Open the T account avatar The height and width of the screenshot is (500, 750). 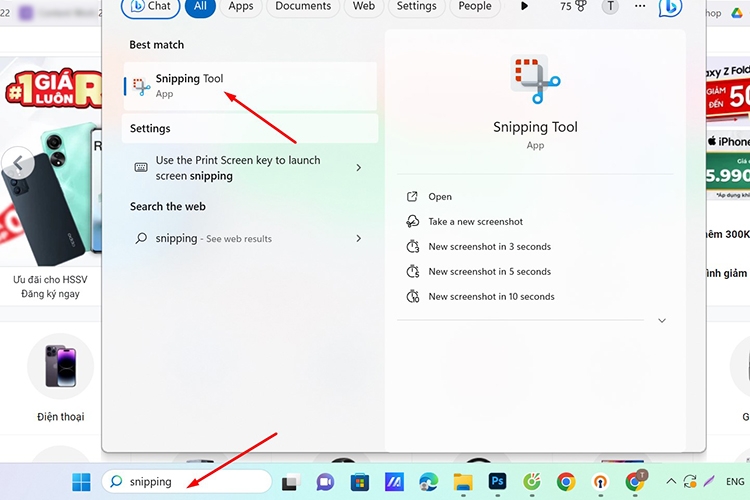pyautogui.click(x=610, y=6)
